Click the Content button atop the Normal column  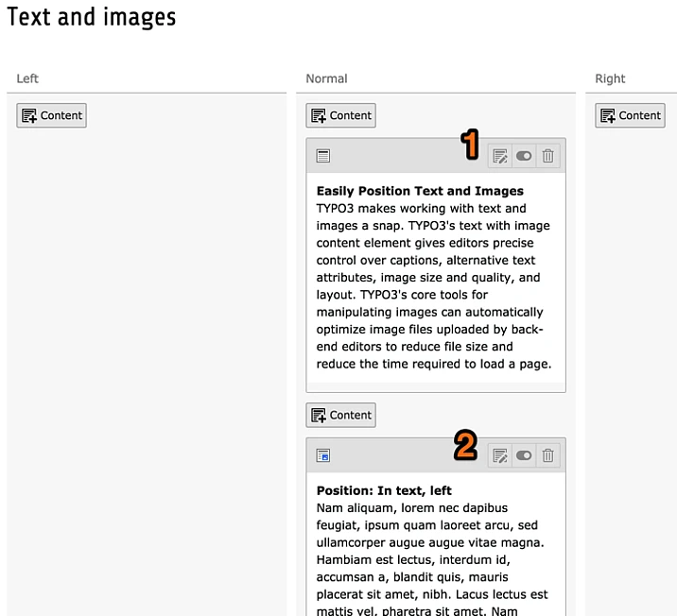coord(341,115)
